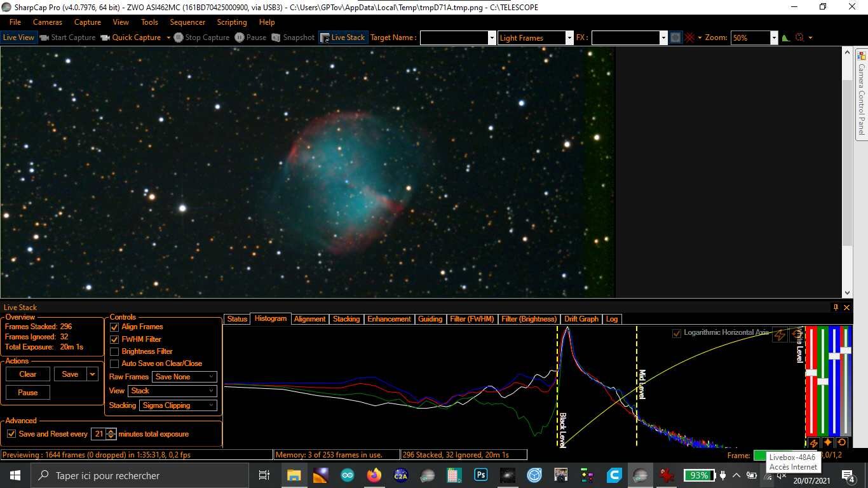The image size is (868, 488).
Task: Click the Start Capture camera icon
Action: (44, 37)
